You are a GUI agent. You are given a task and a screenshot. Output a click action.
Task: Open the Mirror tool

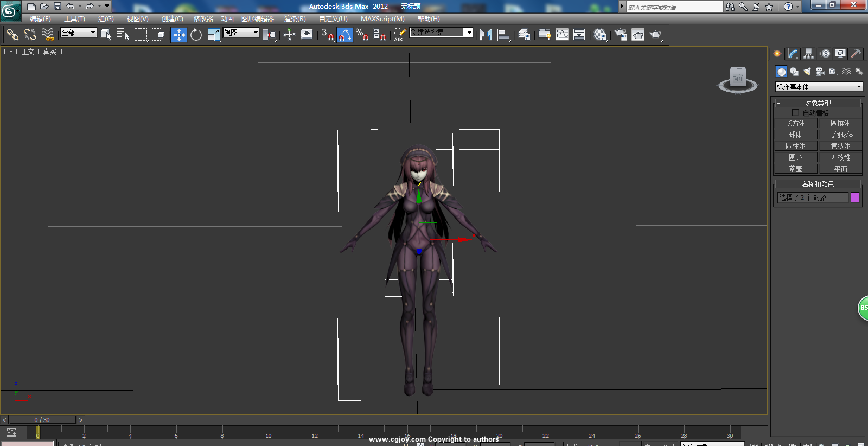tap(486, 35)
